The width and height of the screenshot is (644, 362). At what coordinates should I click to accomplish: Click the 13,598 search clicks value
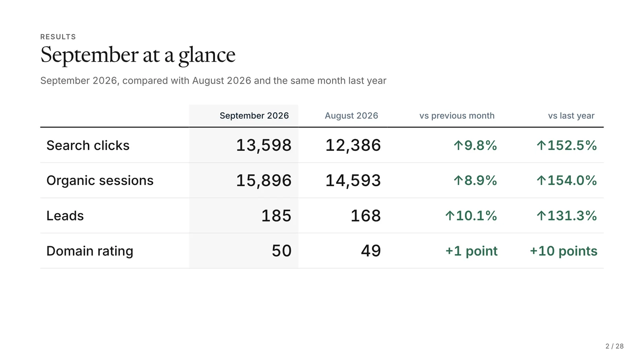pos(264,145)
